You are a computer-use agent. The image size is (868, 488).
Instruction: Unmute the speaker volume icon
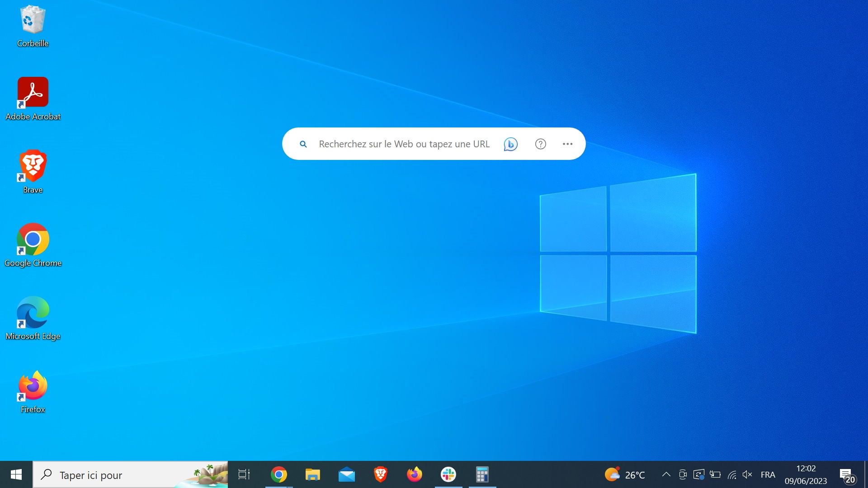(747, 474)
